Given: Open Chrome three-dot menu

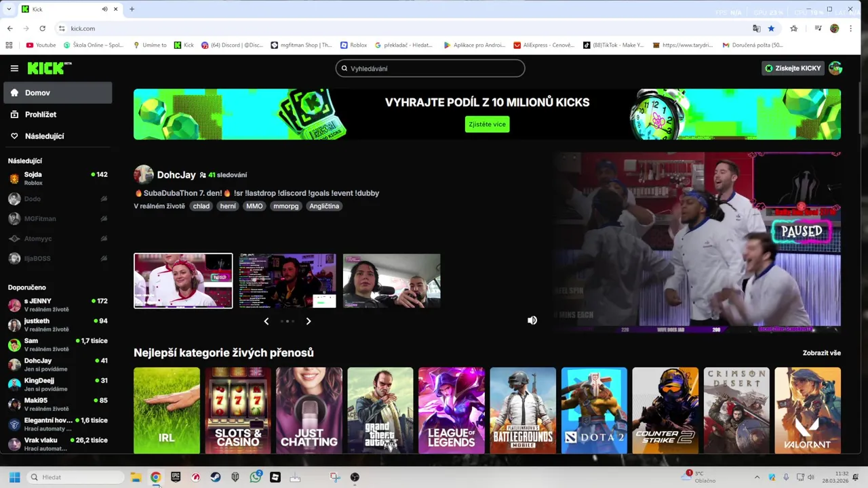Looking at the screenshot, I should [x=850, y=28].
